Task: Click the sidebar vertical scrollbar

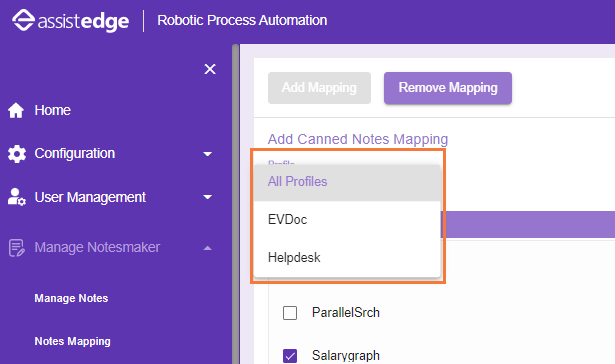Action: click(235, 204)
